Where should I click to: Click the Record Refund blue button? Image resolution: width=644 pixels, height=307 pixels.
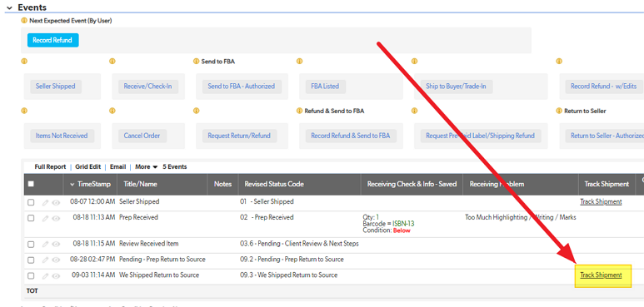pyautogui.click(x=53, y=40)
